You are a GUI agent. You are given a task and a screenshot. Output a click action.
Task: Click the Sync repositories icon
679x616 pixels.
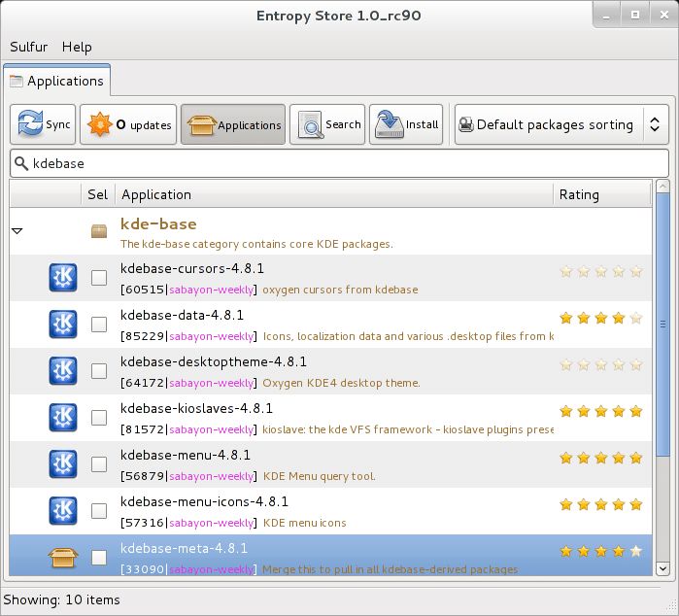coord(30,124)
